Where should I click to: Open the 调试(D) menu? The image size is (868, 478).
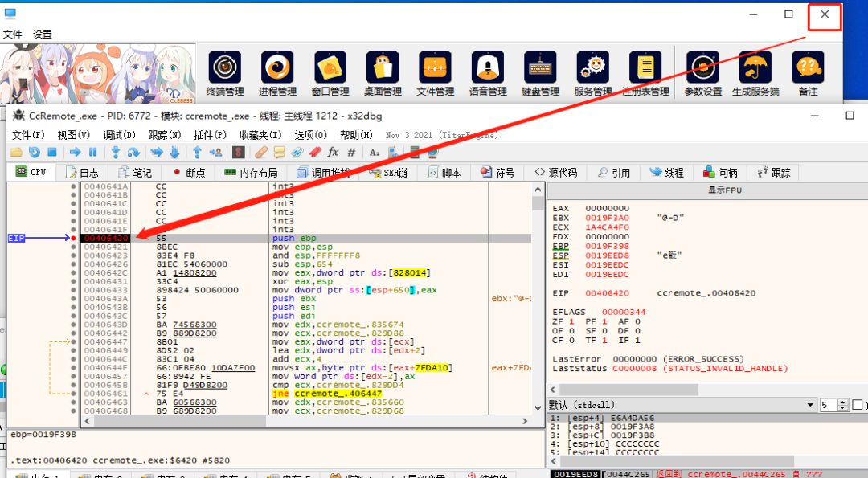(x=119, y=134)
